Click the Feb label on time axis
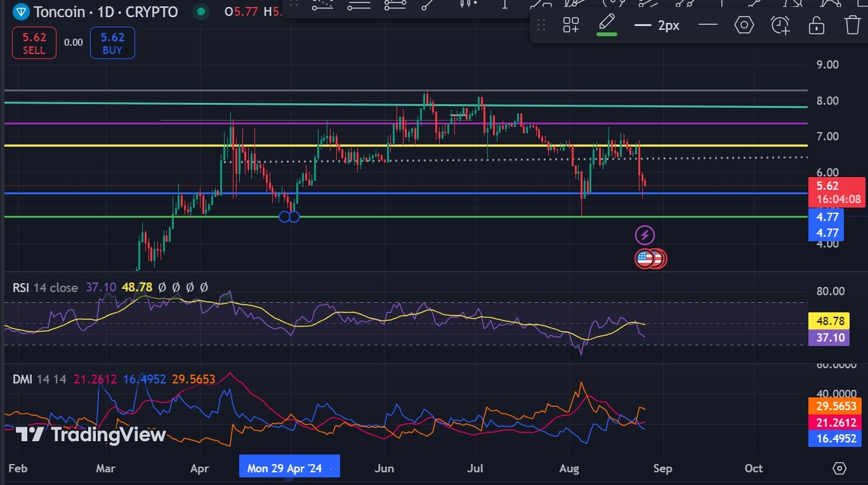 tap(18, 468)
